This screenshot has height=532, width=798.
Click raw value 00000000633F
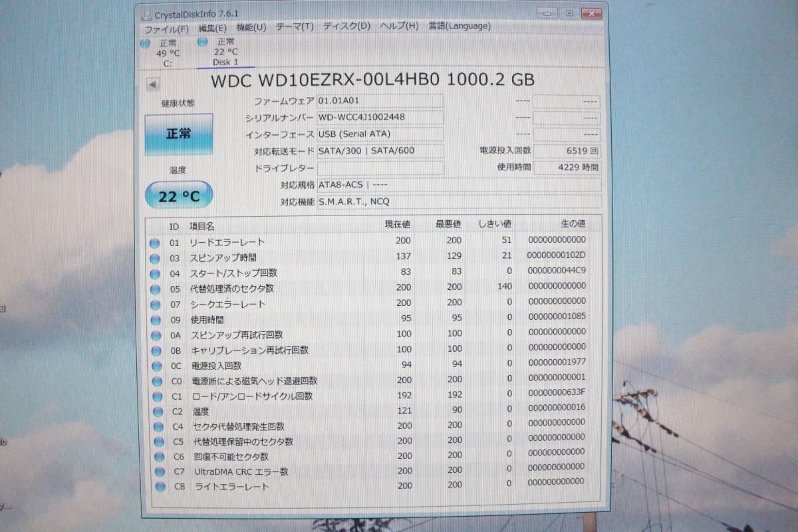(x=556, y=392)
